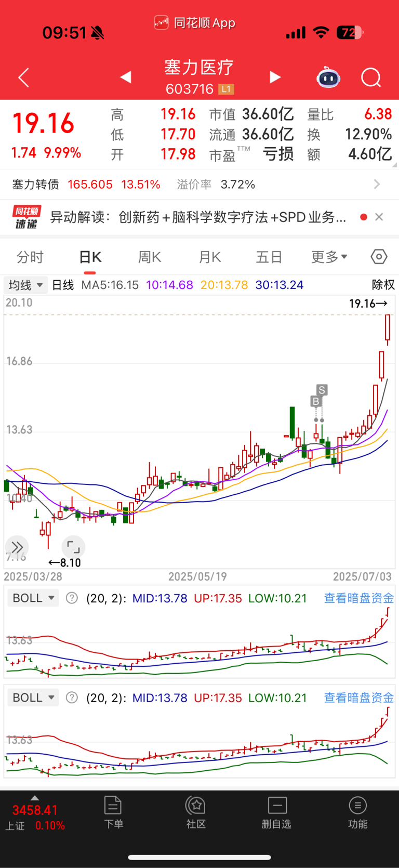This screenshot has height=868, width=399.
Task: Tap the second BOLL LOW:10.21 value
Action: [278, 698]
